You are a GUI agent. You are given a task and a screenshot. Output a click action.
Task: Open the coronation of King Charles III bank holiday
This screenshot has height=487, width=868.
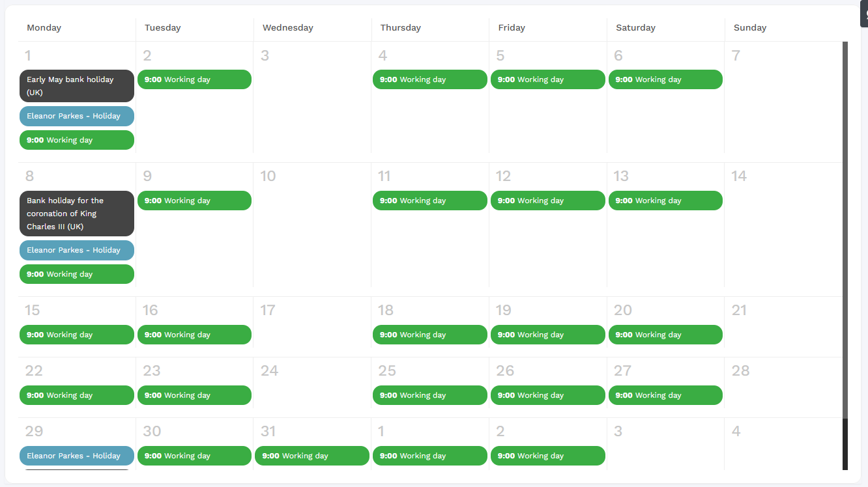pos(77,214)
